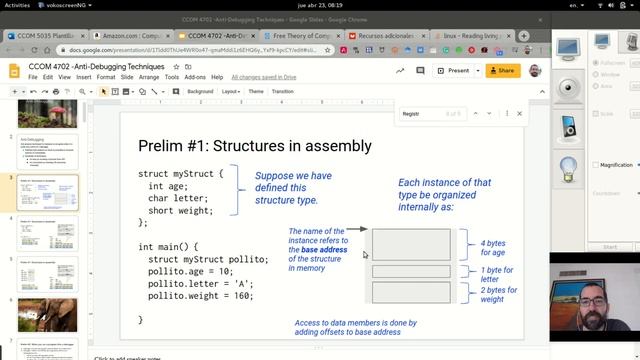640x360 pixels.
Task: Select the Fullscreen radio option
Action: click(x=596, y=63)
